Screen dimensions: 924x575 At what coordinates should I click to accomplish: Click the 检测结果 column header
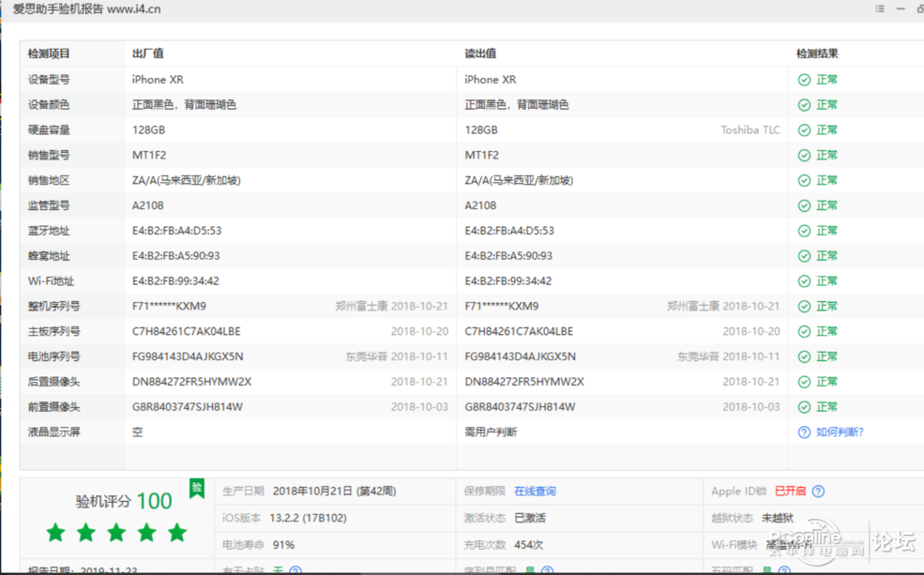817,53
